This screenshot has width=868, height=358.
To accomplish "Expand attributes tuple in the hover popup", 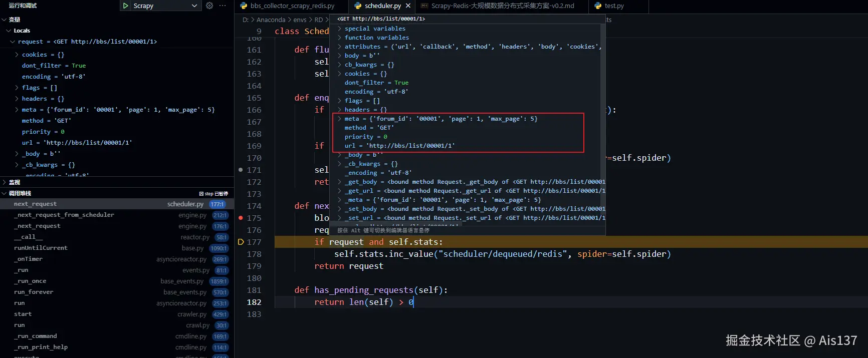I will point(339,47).
